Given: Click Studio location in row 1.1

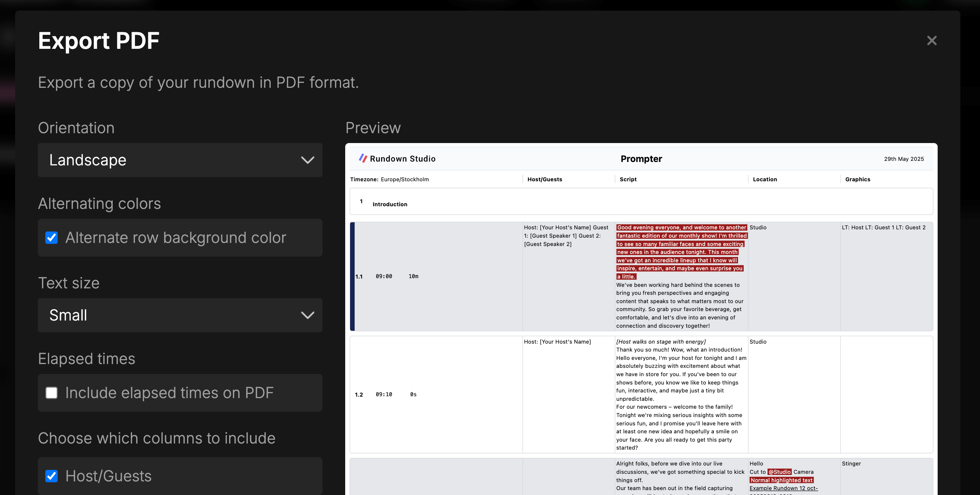Looking at the screenshot, I should point(758,227).
